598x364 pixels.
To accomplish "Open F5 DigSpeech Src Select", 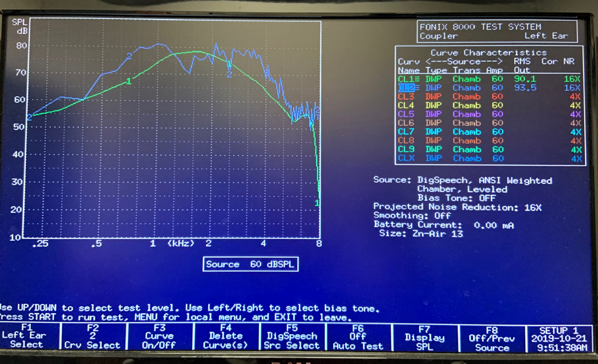I will click(292, 337).
